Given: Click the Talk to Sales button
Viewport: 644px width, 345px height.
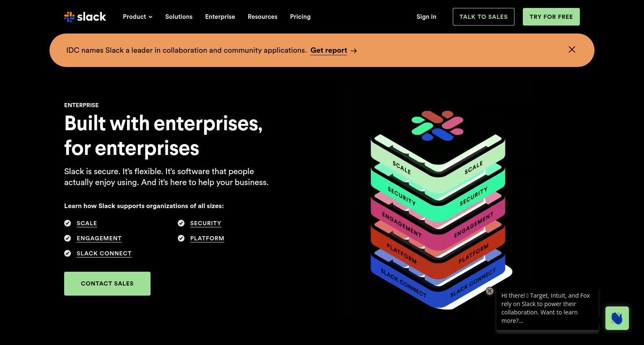Looking at the screenshot, I should pyautogui.click(x=483, y=17).
